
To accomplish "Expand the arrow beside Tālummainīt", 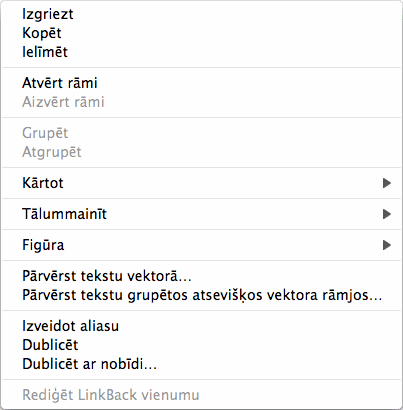I will click(x=387, y=214).
